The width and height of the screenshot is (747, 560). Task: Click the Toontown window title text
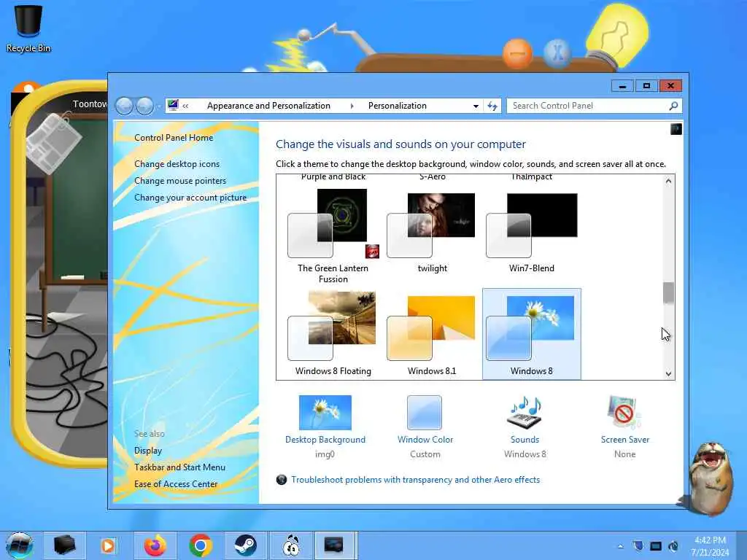[x=90, y=104]
